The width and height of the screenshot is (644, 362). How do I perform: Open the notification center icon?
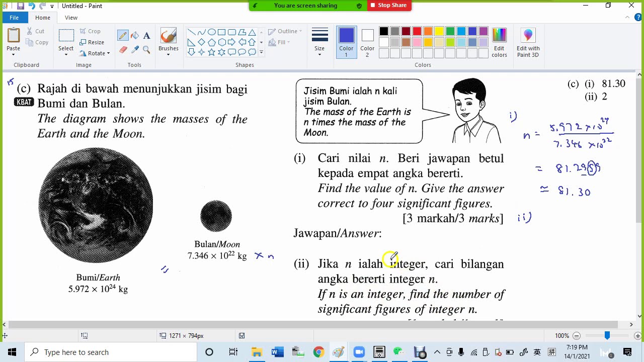(x=627, y=352)
